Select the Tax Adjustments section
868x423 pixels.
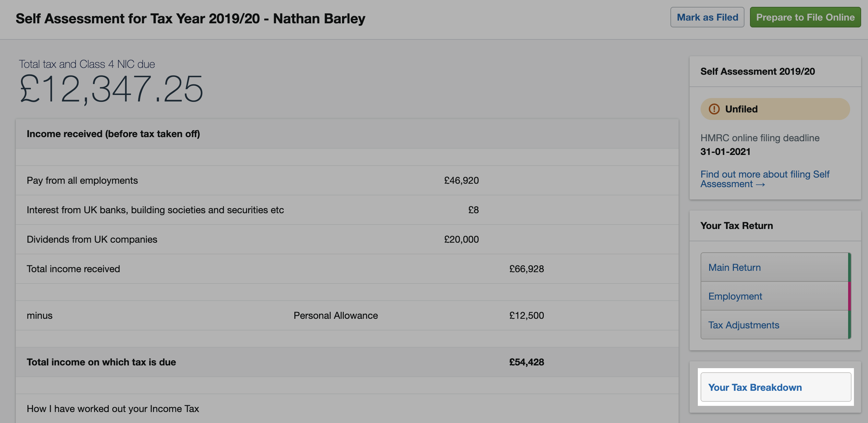pos(743,325)
